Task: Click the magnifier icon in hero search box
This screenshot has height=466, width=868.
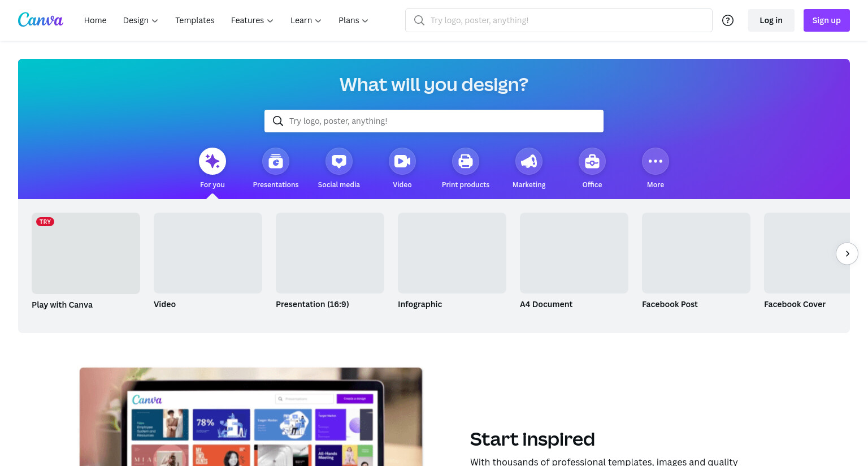Action: click(x=278, y=121)
